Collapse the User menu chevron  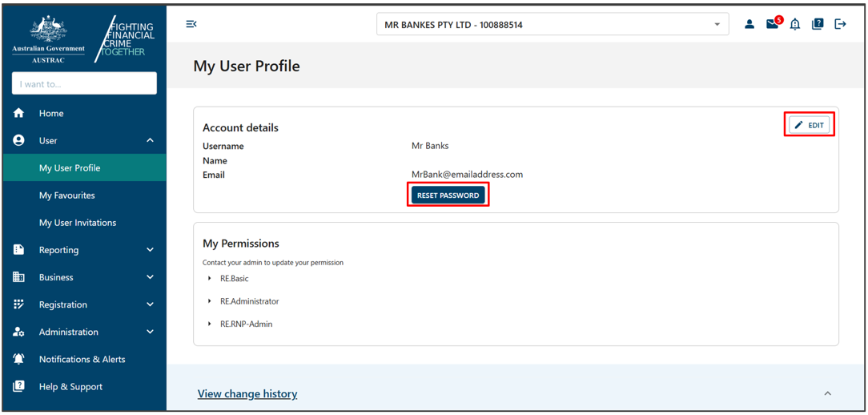pos(150,141)
